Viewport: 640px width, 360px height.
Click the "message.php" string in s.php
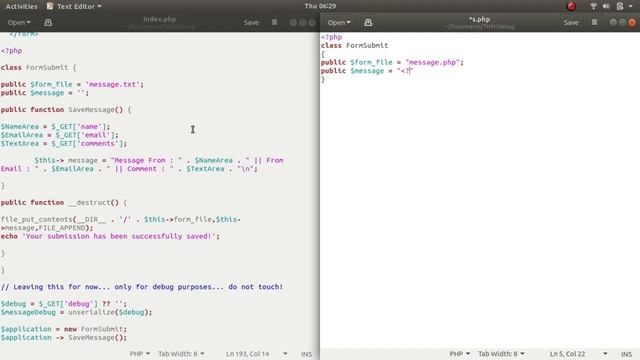[433, 62]
